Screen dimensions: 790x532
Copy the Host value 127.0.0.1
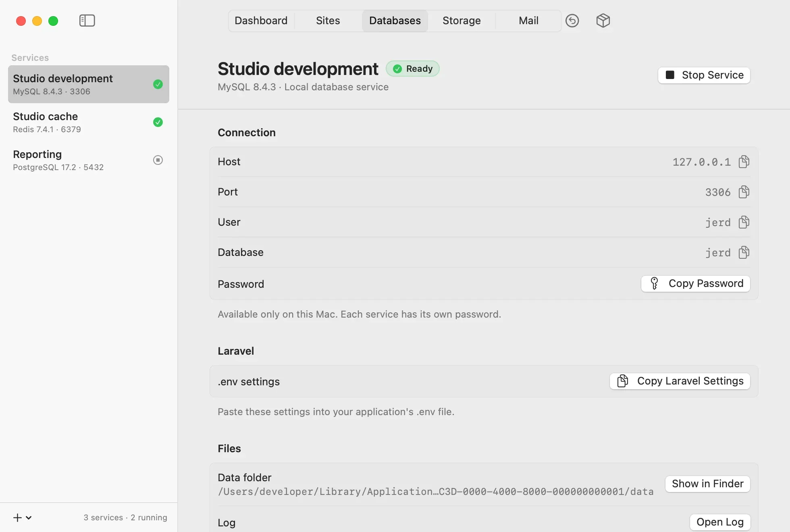pyautogui.click(x=744, y=162)
